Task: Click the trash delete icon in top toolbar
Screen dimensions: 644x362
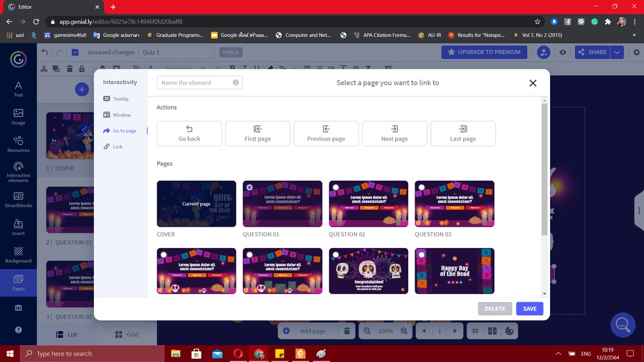Action: pos(69,69)
